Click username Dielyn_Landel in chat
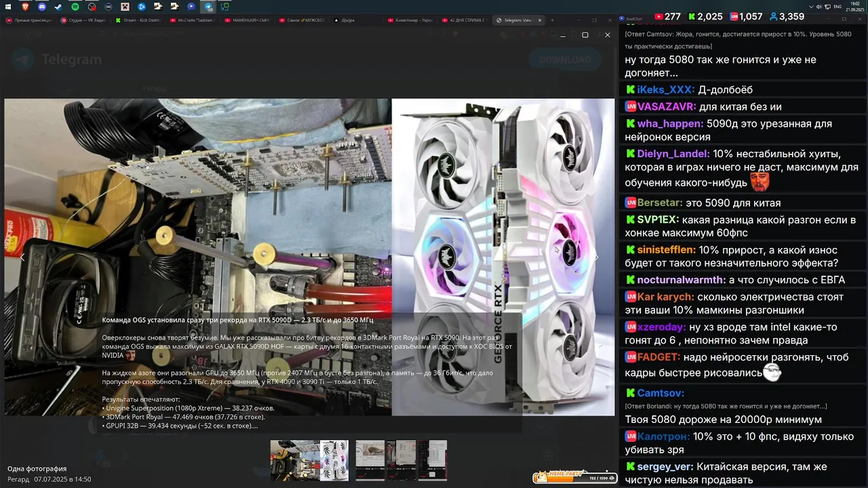 click(673, 154)
